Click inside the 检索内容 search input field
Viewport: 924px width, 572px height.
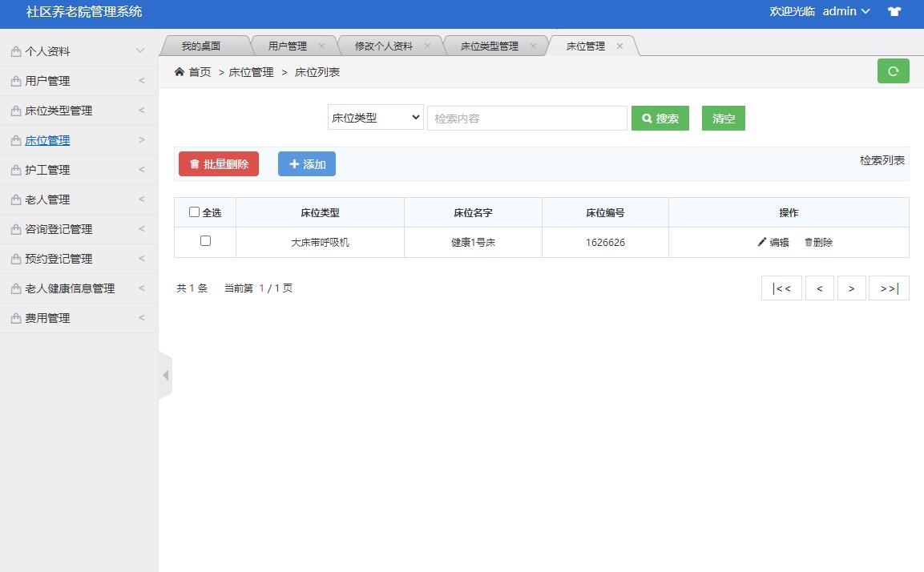tap(527, 118)
